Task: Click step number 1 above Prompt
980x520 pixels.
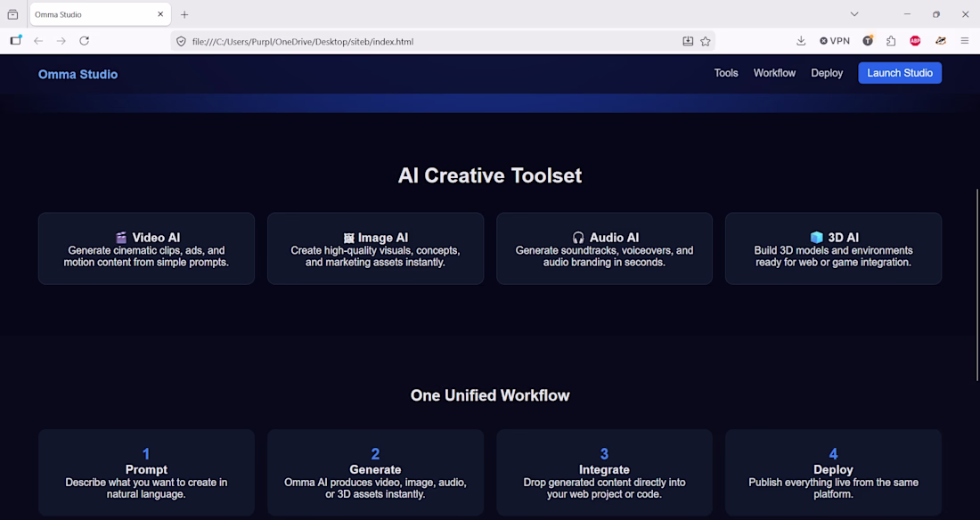Action: [x=146, y=454]
